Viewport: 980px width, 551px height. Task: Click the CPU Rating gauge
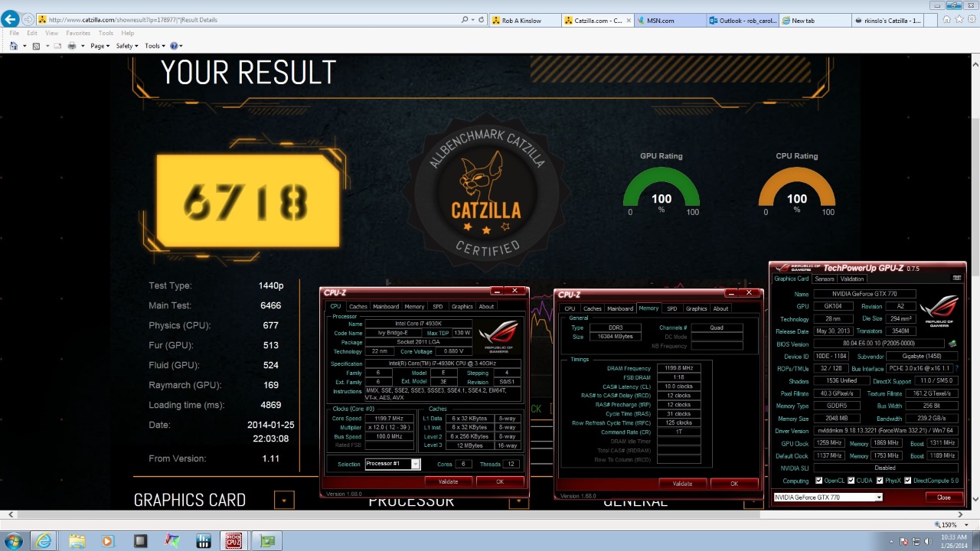tap(796, 187)
